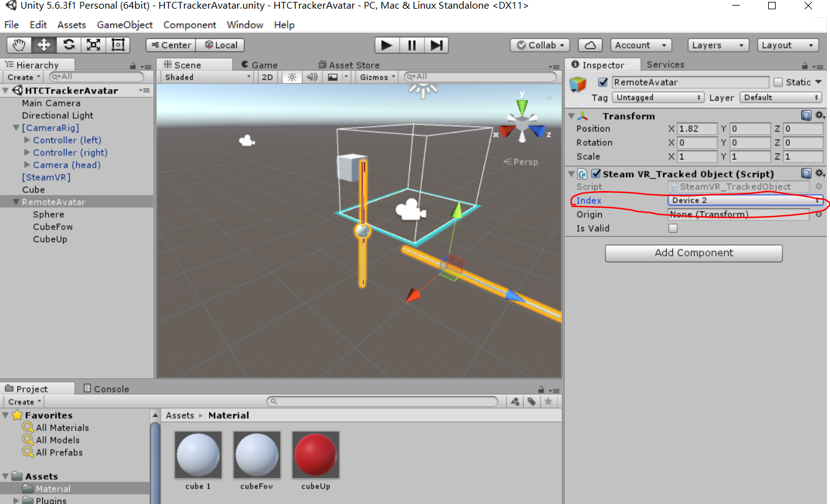Open the Account dropdown
Viewport: 830px width, 504px height.
pos(641,45)
